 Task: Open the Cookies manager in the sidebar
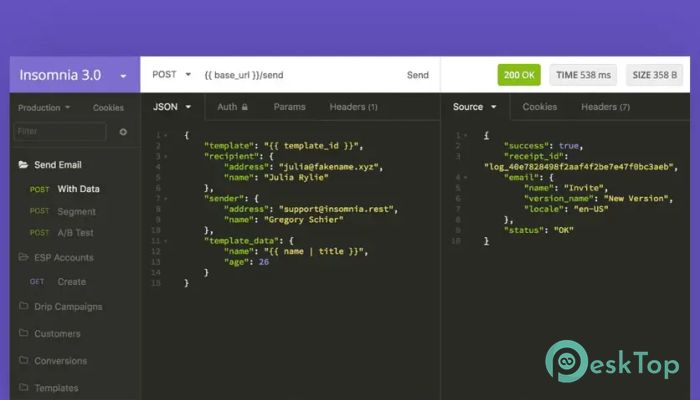pos(108,108)
